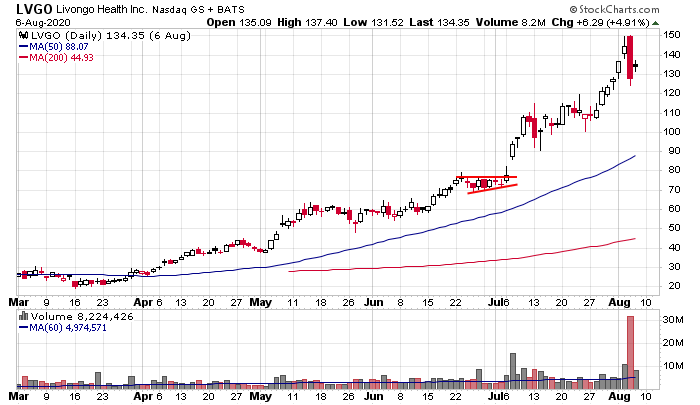Click the tall red 30M volume spike bar
The height and width of the screenshot is (405, 700).
pyautogui.click(x=630, y=352)
